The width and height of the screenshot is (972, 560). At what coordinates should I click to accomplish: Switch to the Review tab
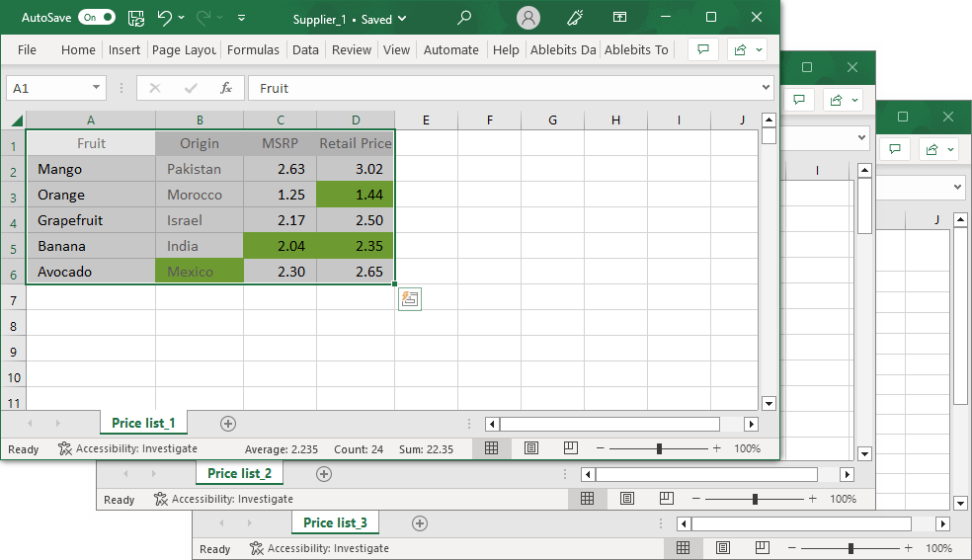[352, 49]
